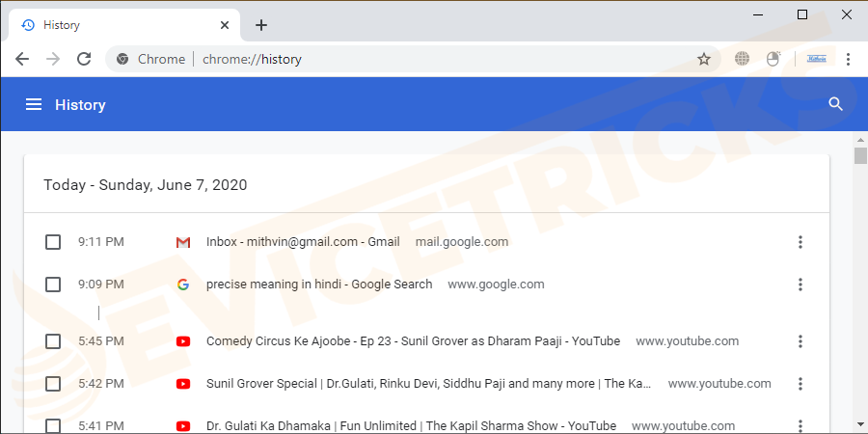868x434 pixels.
Task: Click YouTube favicon for Comedy Circus entry
Action: click(x=182, y=341)
